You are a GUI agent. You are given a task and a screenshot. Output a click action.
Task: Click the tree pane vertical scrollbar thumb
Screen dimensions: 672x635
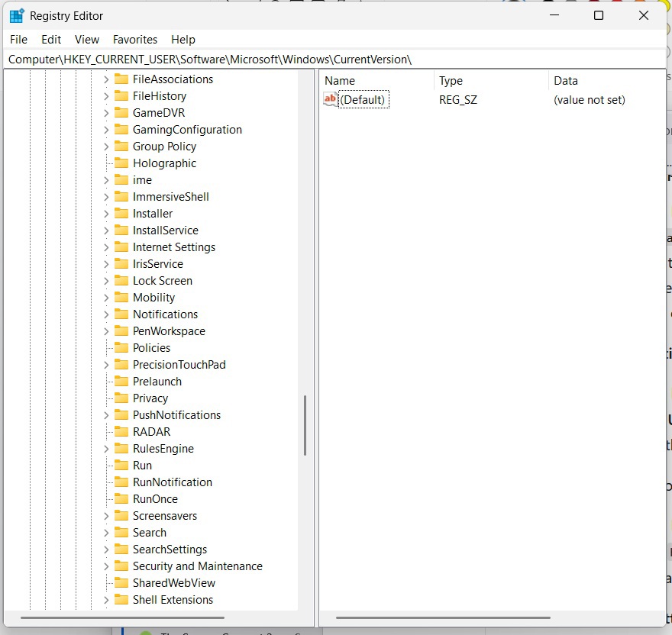(x=305, y=425)
